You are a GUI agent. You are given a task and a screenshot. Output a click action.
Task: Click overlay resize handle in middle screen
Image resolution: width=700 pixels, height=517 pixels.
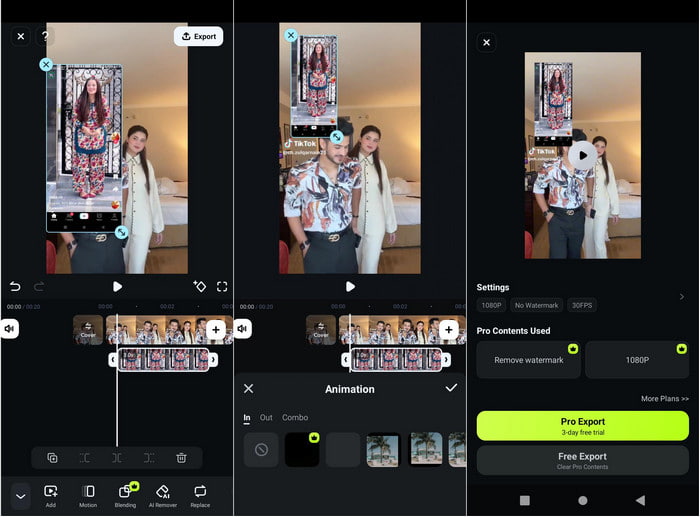coord(337,136)
